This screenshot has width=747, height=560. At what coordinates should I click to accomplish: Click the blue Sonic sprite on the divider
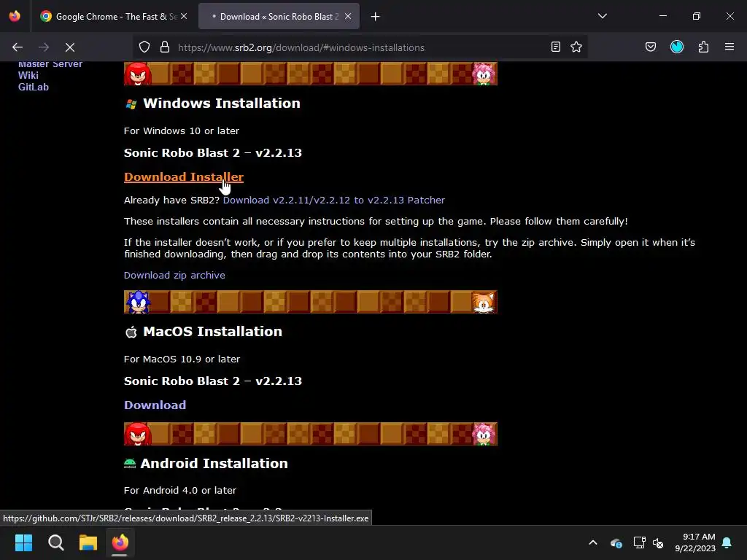138,302
